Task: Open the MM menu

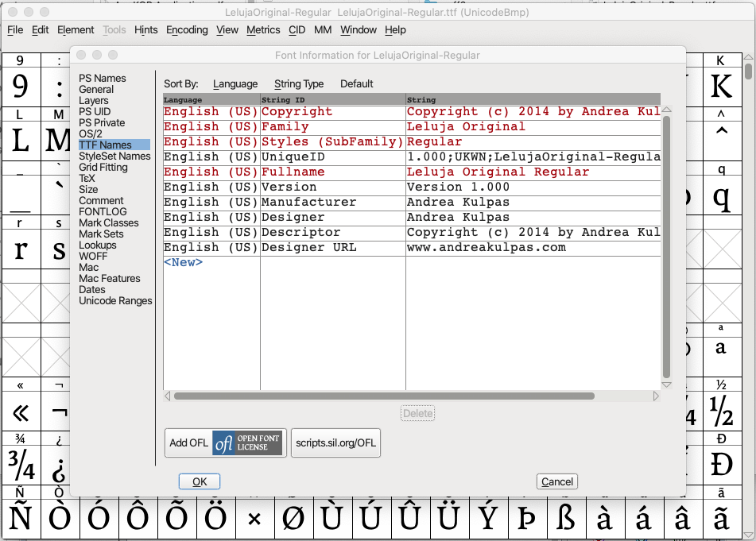Action: [323, 30]
